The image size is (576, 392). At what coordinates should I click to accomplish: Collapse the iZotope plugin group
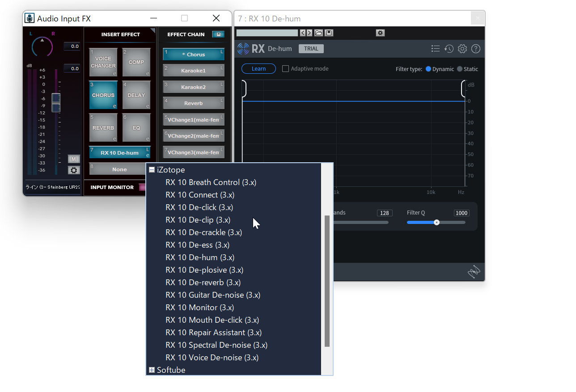(152, 170)
